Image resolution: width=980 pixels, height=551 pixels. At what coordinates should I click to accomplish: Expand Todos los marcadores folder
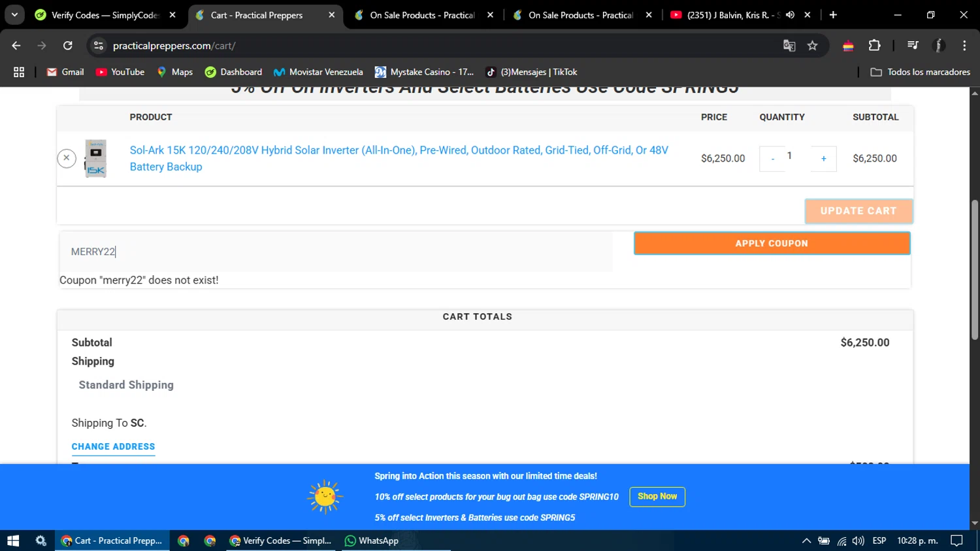[x=921, y=72]
